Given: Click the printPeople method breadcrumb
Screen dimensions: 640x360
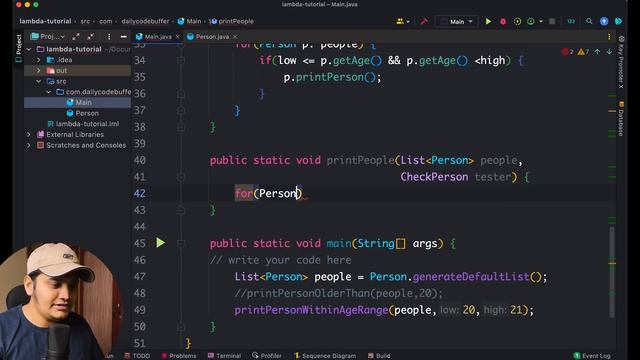Looking at the screenshot, I should click(x=231, y=21).
